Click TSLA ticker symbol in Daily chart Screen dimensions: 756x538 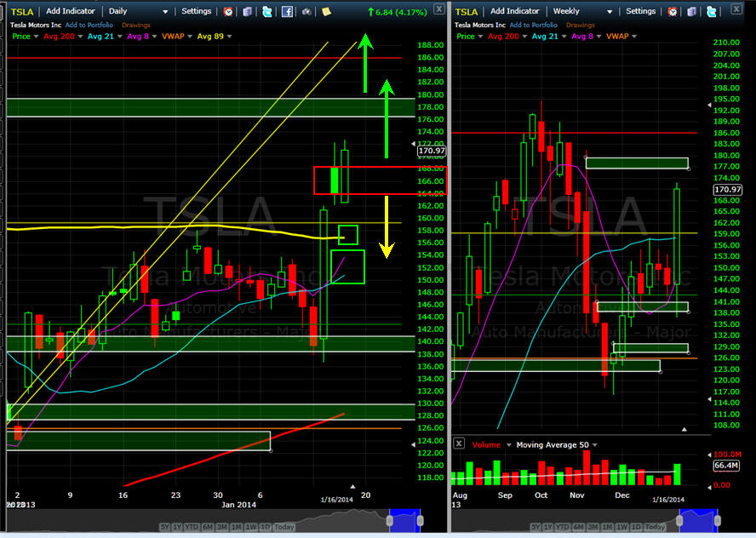tap(21, 12)
